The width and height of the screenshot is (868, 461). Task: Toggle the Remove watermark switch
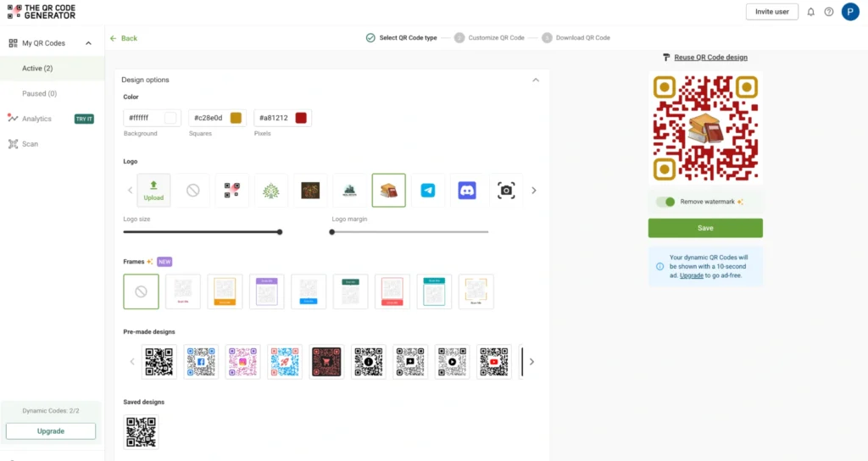[x=666, y=202]
